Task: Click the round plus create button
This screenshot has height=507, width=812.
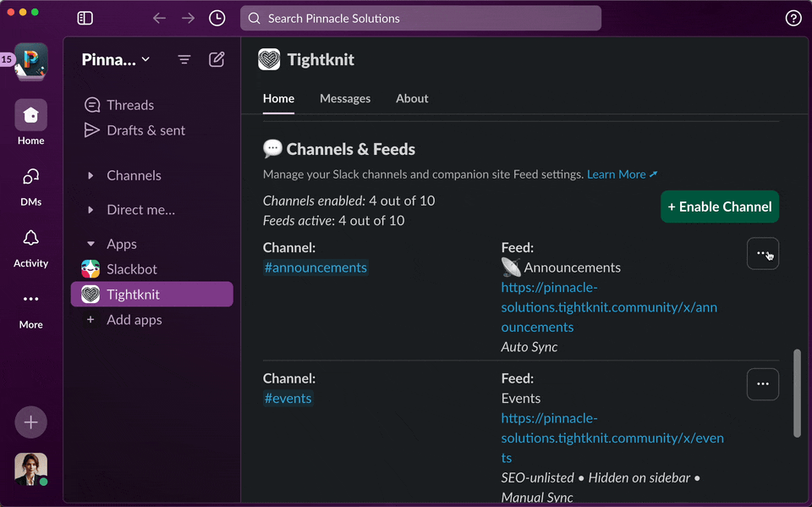Action: pos(31,422)
